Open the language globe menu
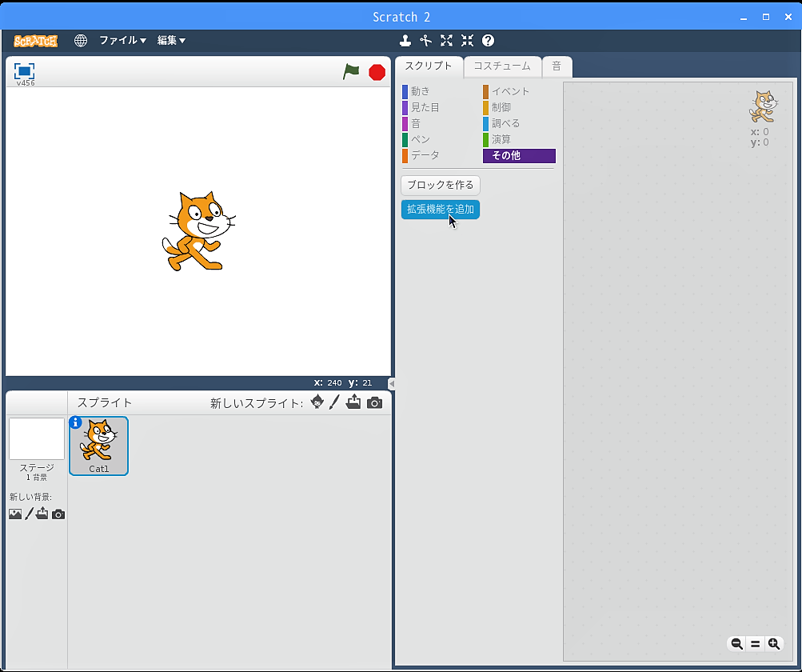This screenshot has height=672, width=802. click(80, 41)
